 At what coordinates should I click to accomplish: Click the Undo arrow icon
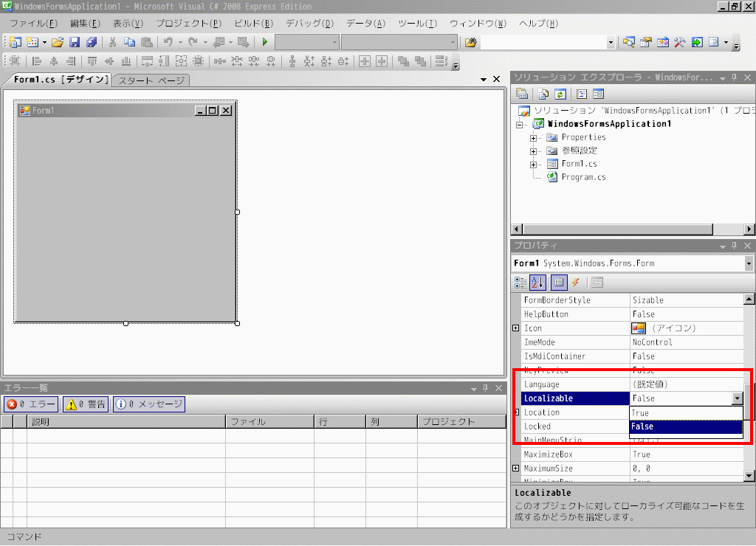click(168, 42)
